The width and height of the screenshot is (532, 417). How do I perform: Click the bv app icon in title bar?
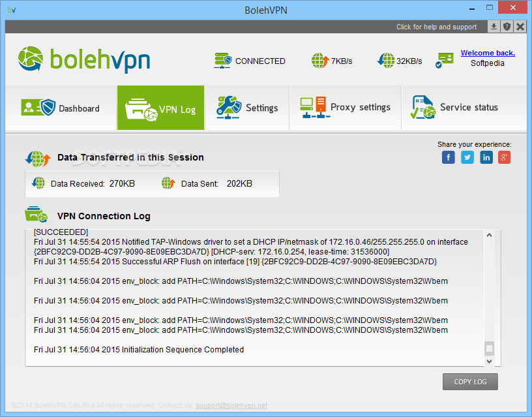click(12, 10)
